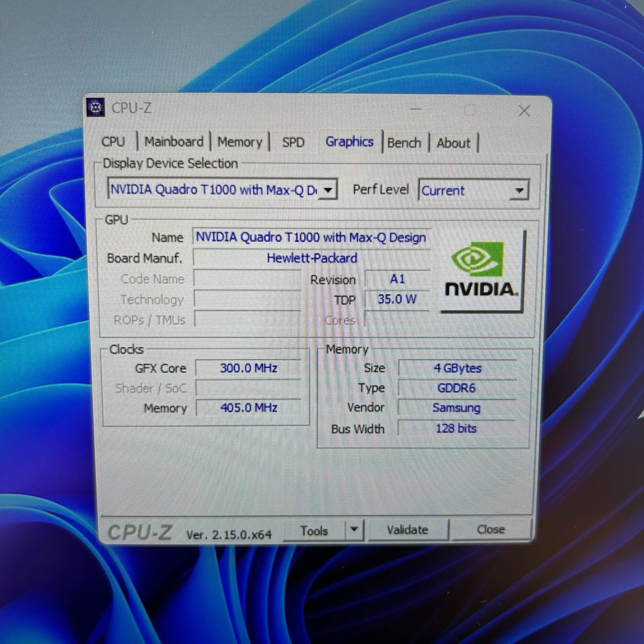Click the empty Shader / SoC field
Image resolution: width=644 pixels, height=644 pixels.
point(248,388)
